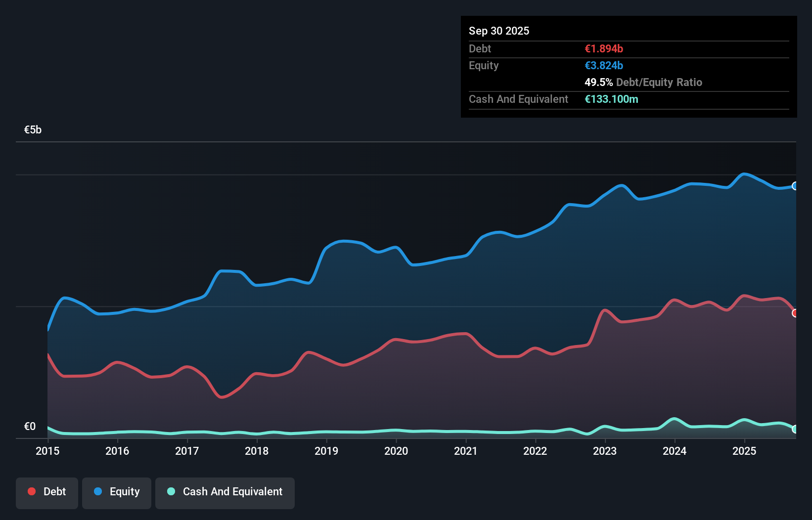Select the 2025 year label on the axis
Image resolution: width=812 pixels, height=520 pixels.
click(745, 451)
